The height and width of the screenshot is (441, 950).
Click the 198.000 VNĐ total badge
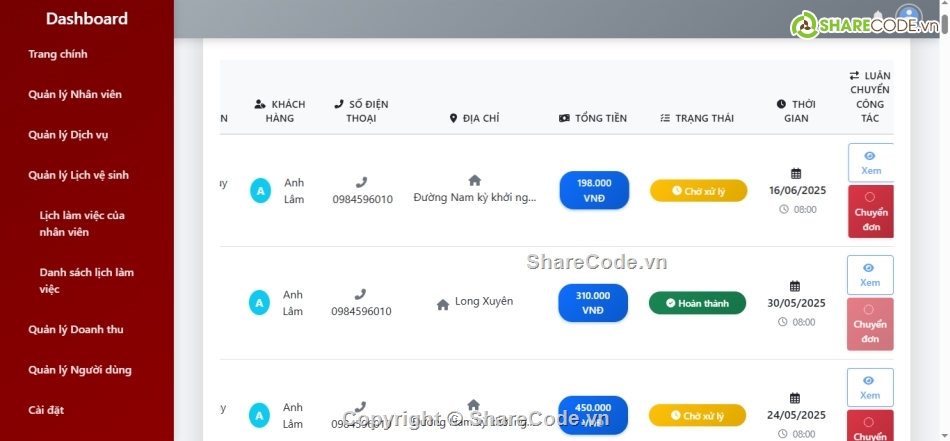tap(594, 190)
